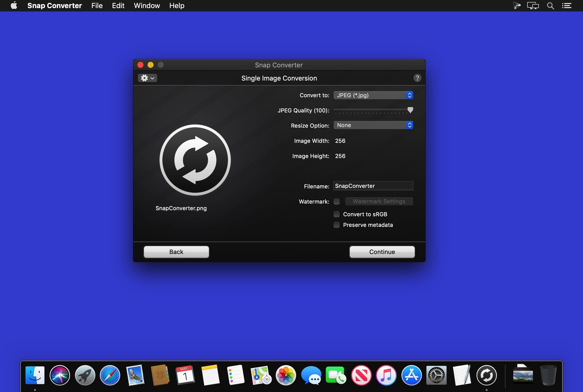Enable the Watermark checkbox

point(337,202)
